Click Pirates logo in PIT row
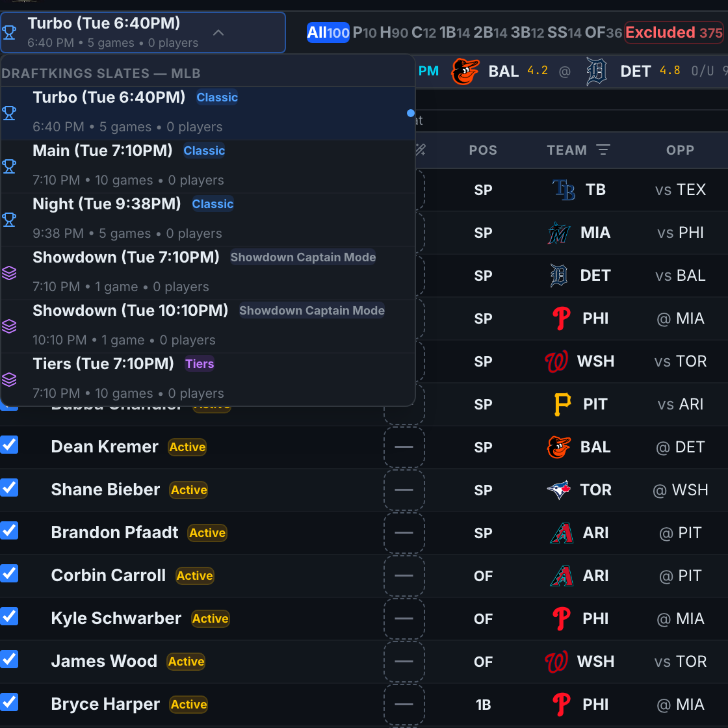This screenshot has height=728, width=728. tap(563, 404)
